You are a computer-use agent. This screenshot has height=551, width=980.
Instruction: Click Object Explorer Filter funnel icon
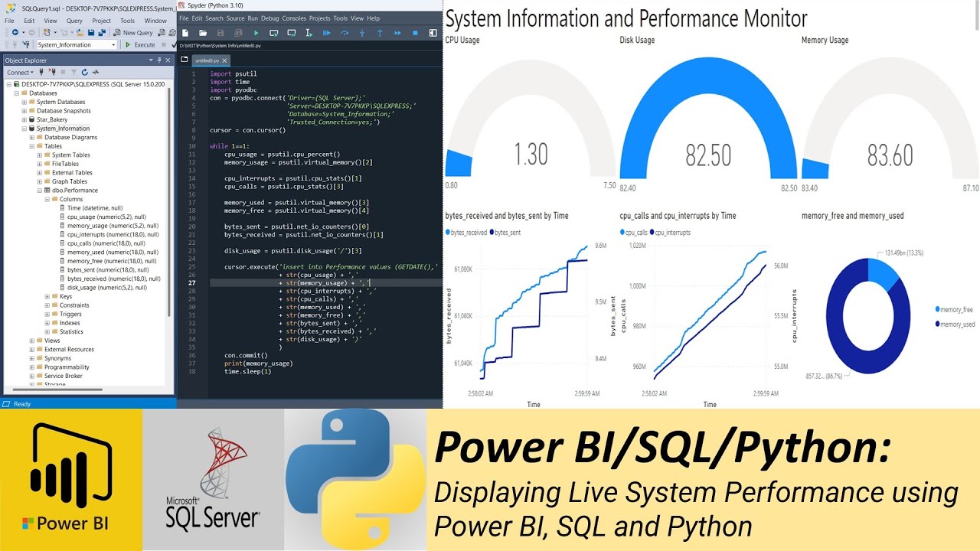coord(74,72)
